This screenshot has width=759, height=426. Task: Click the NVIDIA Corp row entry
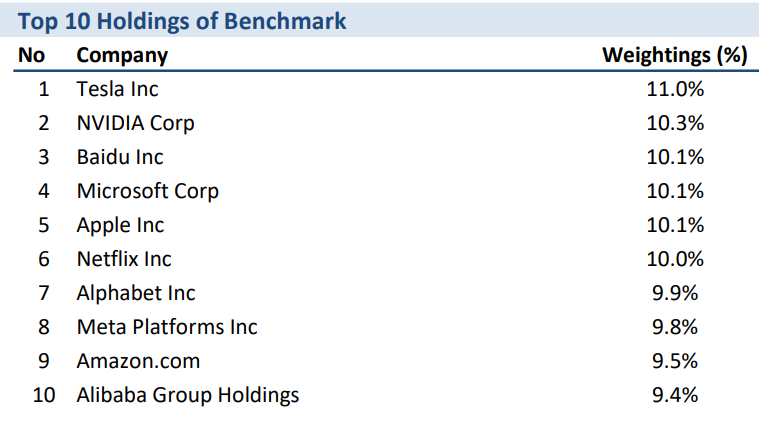136,123
